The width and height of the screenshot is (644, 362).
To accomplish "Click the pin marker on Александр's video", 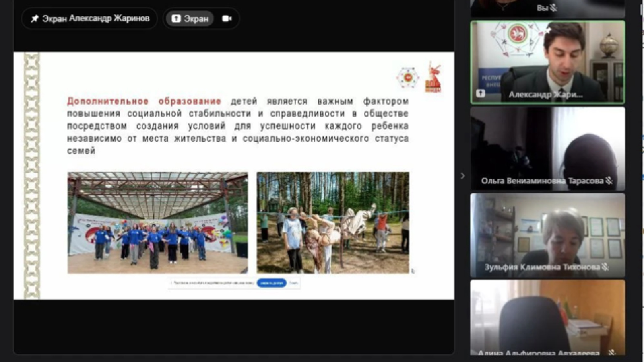I will pos(548,30).
